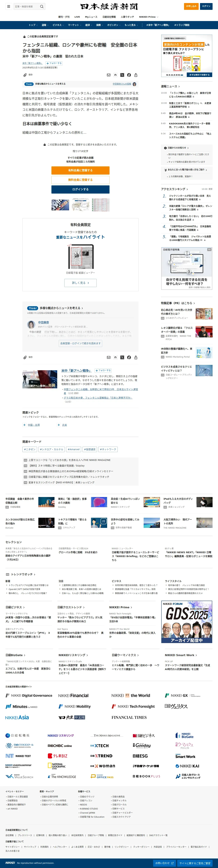The height and width of the screenshot is (868, 218).
Task: Open the NIKKEI Prime dropdown in the header
Action: click(149, 17)
